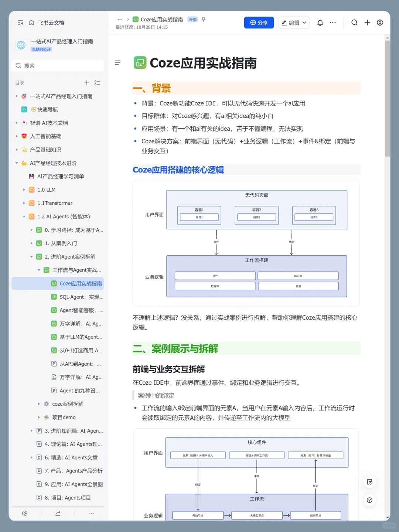
Task: Click the sidebar 搜索 input field
Action: click(58, 65)
